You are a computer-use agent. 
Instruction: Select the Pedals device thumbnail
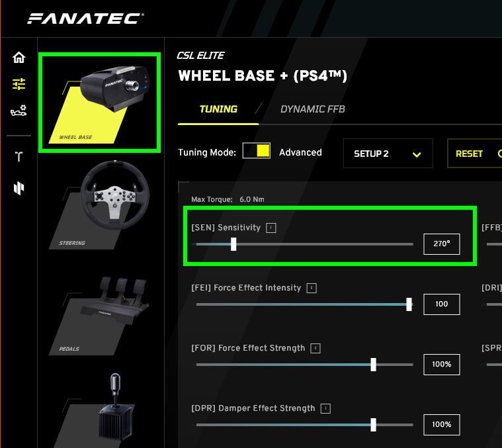100,316
